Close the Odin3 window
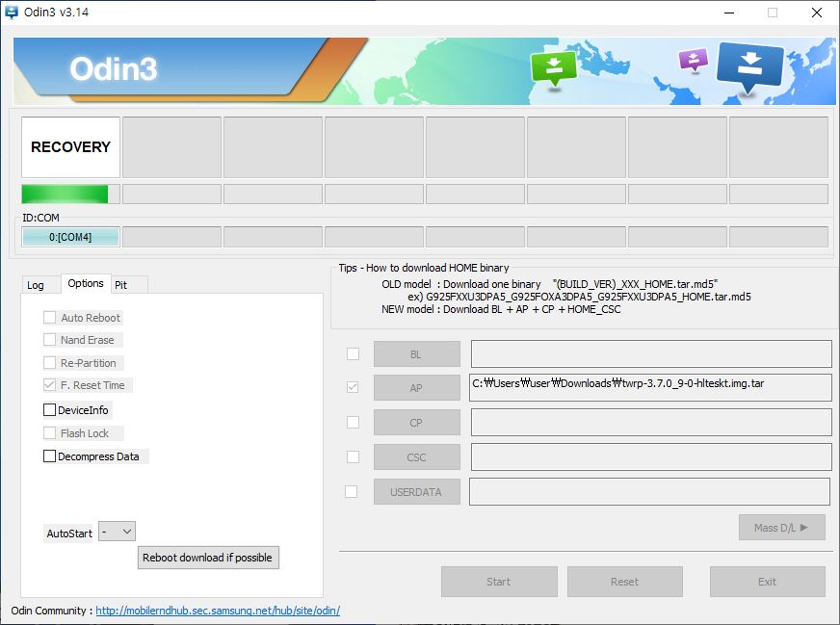Image resolution: width=840 pixels, height=625 pixels. 817,13
